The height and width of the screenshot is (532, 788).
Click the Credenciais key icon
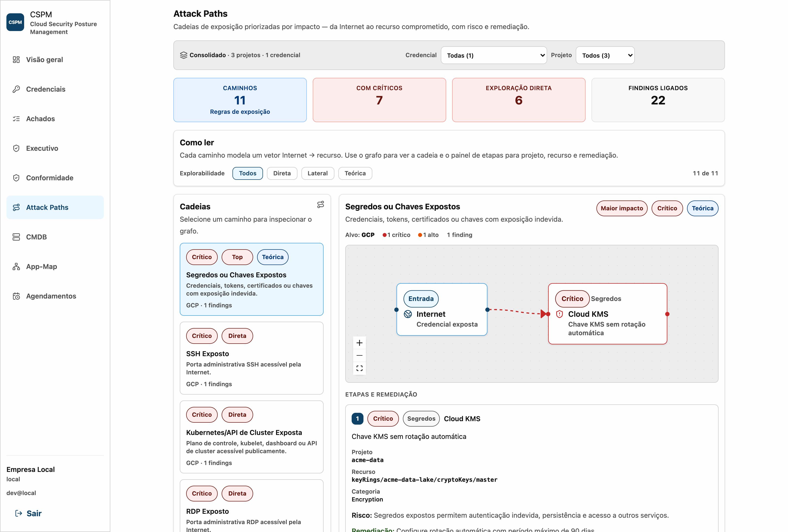[x=16, y=89]
